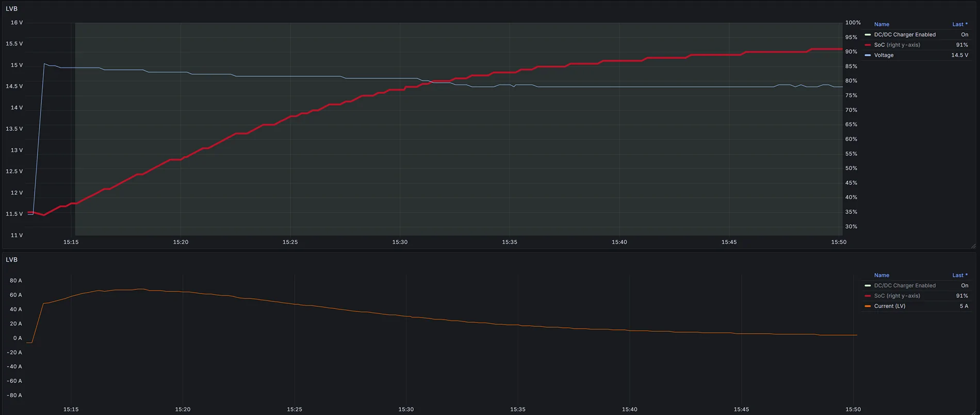
Task: Sort current panel legend by Last column
Action: [959, 275]
